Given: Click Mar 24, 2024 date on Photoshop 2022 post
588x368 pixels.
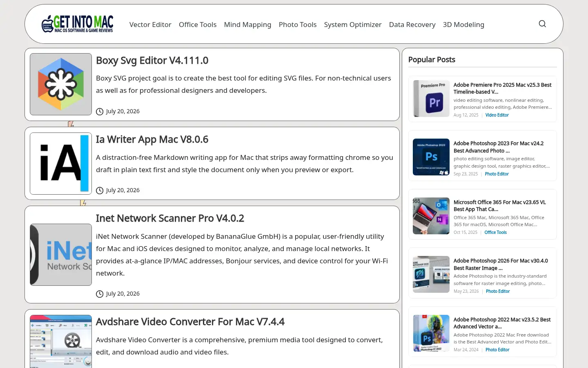Looking at the screenshot, I should pos(466,350).
